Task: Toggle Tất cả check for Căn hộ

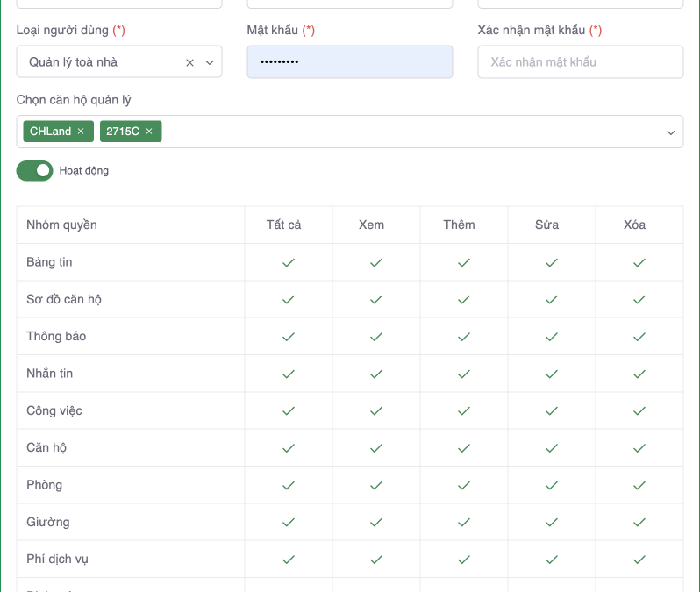Action: (289, 447)
